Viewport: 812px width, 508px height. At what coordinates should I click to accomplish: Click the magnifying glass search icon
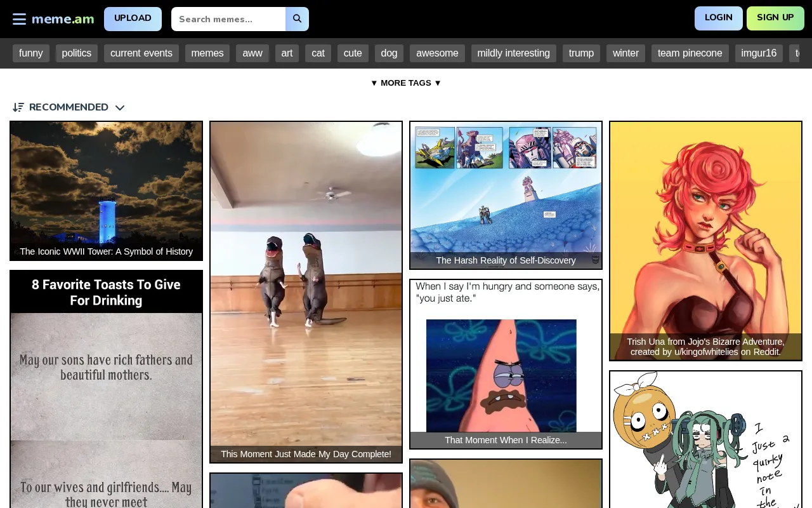click(297, 19)
